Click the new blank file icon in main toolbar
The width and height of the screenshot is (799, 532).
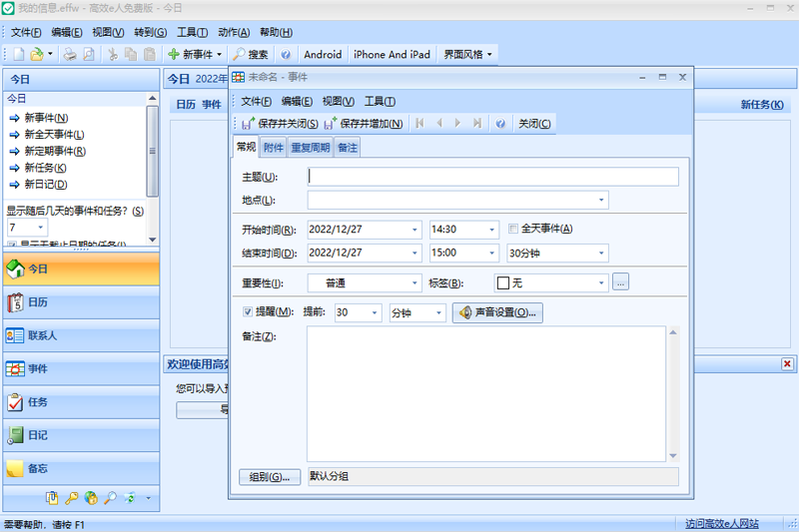click(x=18, y=54)
